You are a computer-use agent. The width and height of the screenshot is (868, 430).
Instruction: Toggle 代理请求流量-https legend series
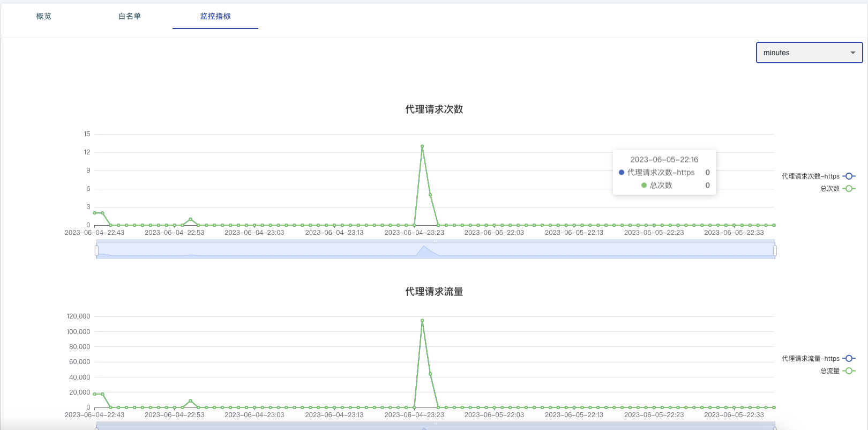(x=818, y=358)
